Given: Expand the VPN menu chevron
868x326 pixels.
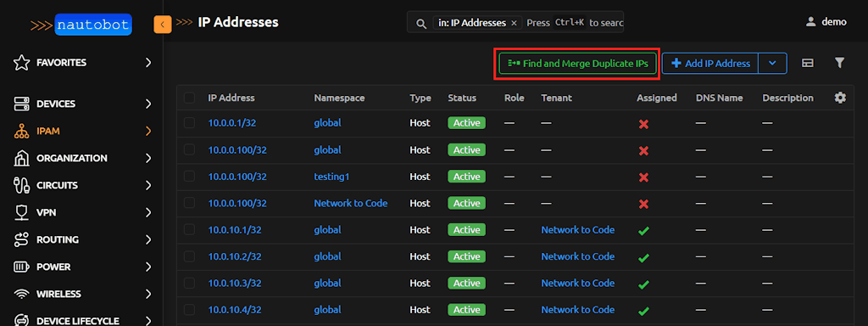Looking at the screenshot, I should (x=147, y=212).
